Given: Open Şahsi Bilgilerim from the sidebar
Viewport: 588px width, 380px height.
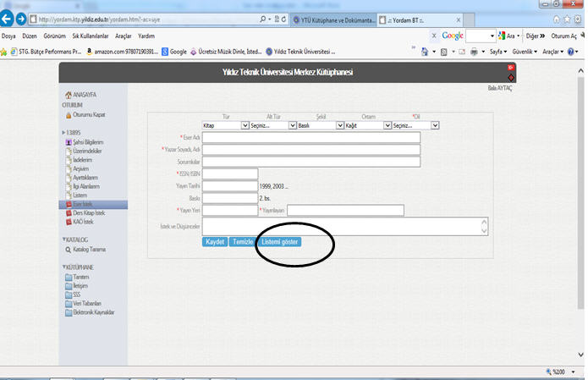Looking at the screenshot, I should [x=69, y=142].
